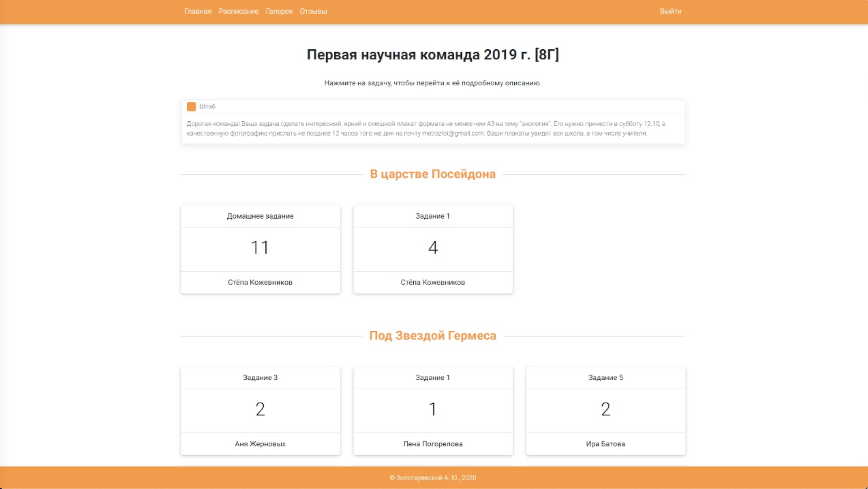Click the В царстве Посейдона section heading
868x489 pixels.
pos(433,174)
